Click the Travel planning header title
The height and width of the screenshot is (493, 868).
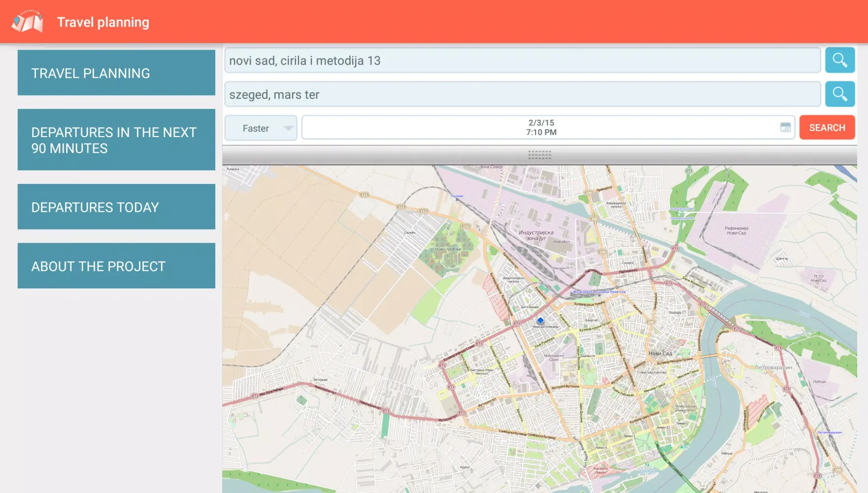coord(103,22)
